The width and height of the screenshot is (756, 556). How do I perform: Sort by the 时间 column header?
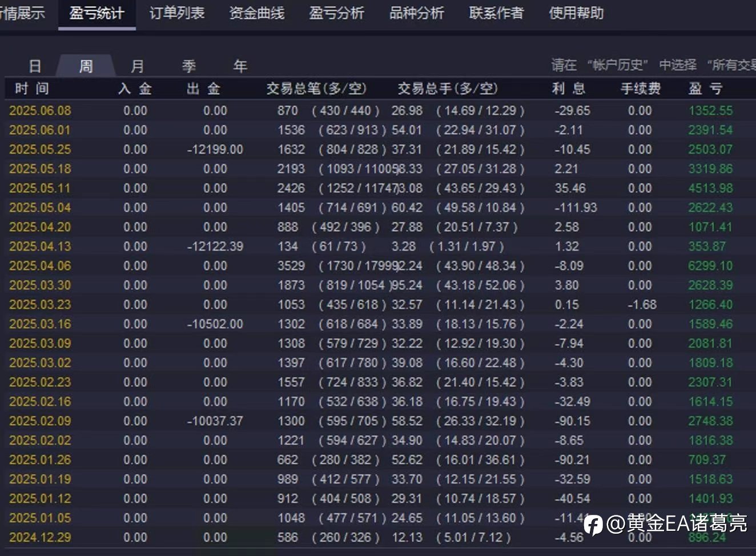pyautogui.click(x=32, y=88)
